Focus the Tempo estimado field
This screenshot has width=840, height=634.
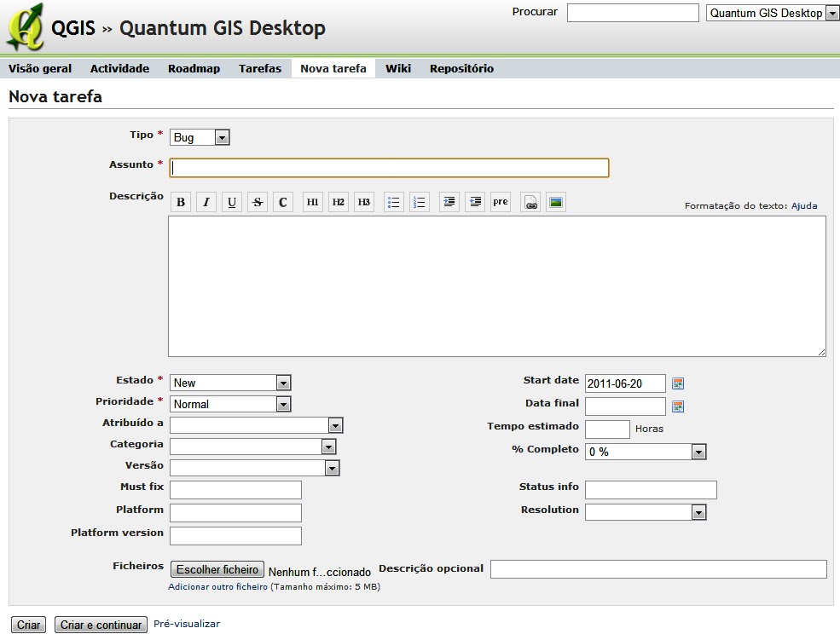[607, 429]
